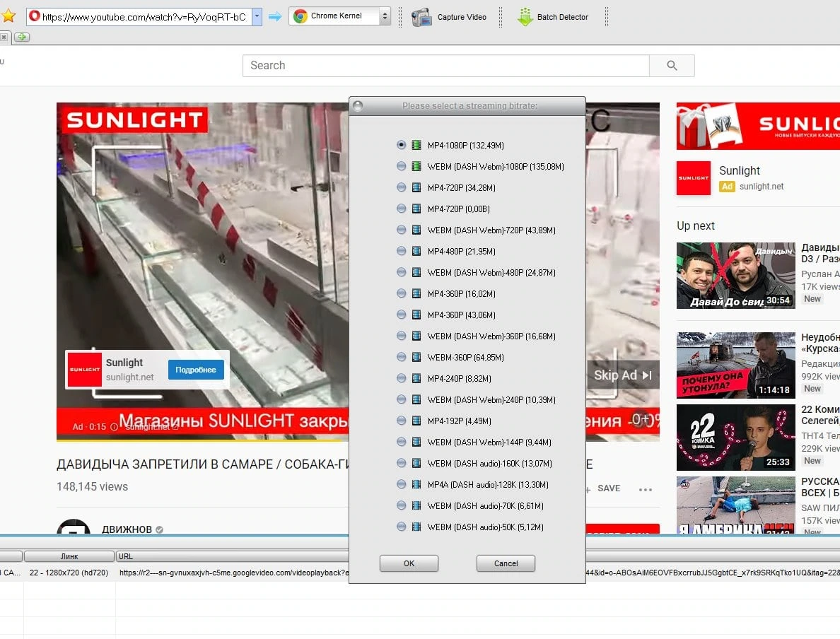This screenshot has height=639, width=840.
Task: Select MP4-360P (16,02M) bitrate
Action: click(401, 293)
